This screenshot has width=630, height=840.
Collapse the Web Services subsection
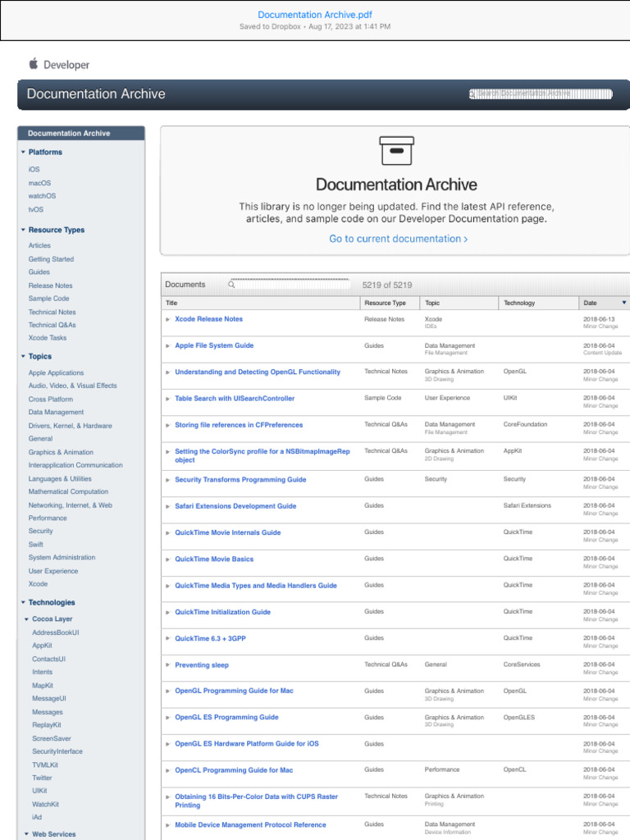pyautogui.click(x=27, y=834)
